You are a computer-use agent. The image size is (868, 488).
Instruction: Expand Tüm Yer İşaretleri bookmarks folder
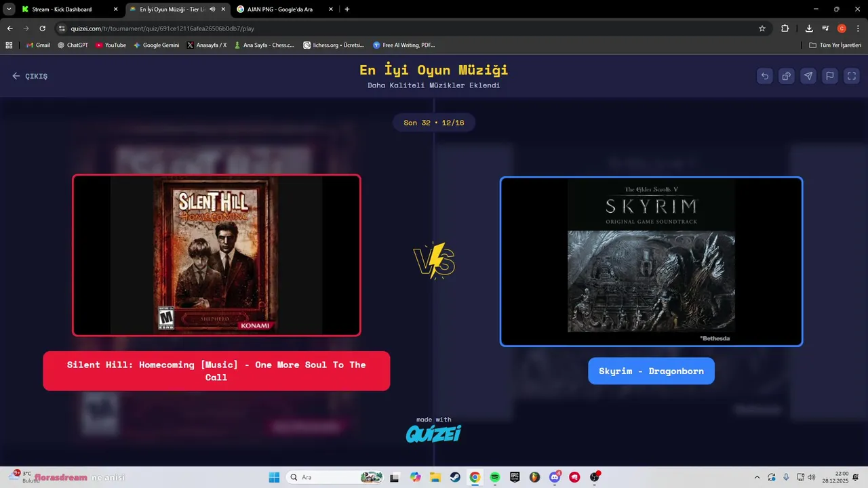[835, 45]
